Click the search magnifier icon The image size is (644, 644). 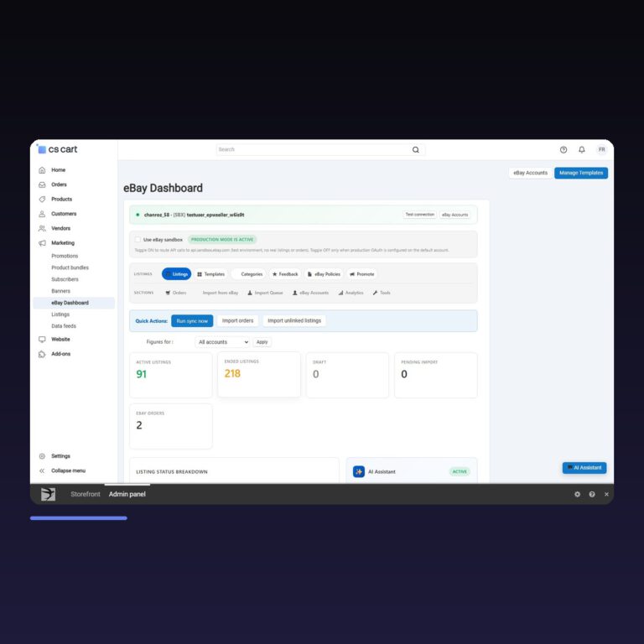(x=416, y=149)
